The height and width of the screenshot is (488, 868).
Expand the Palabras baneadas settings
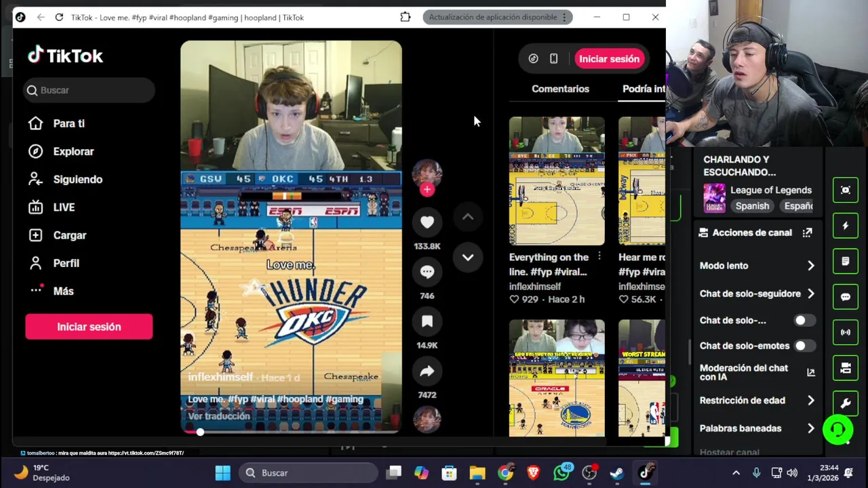811,428
